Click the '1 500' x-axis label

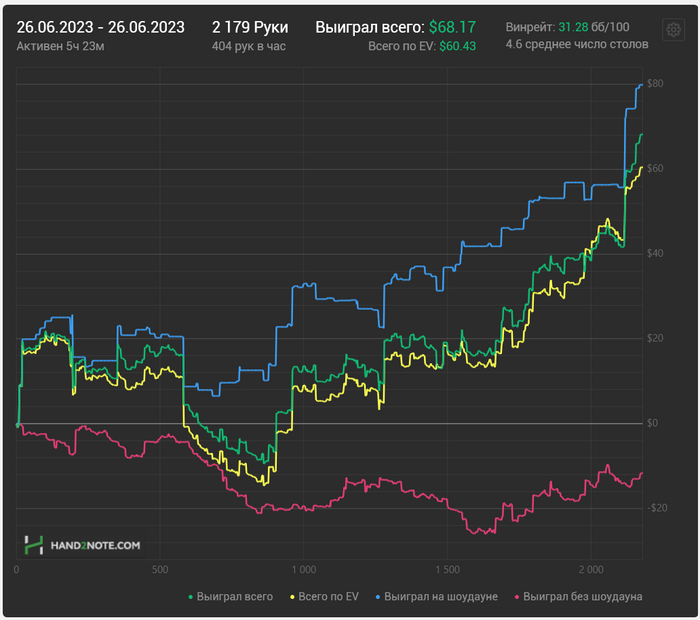pyautogui.click(x=448, y=570)
